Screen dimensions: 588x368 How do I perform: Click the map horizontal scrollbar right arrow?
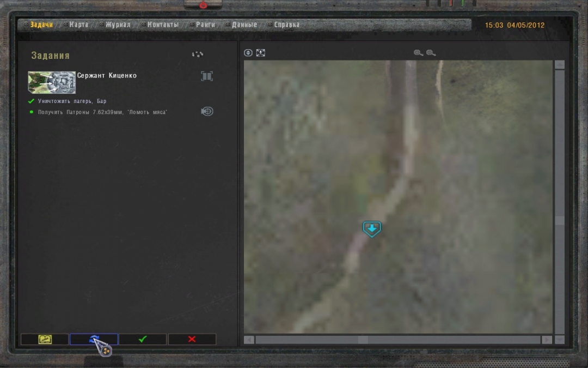tap(547, 340)
